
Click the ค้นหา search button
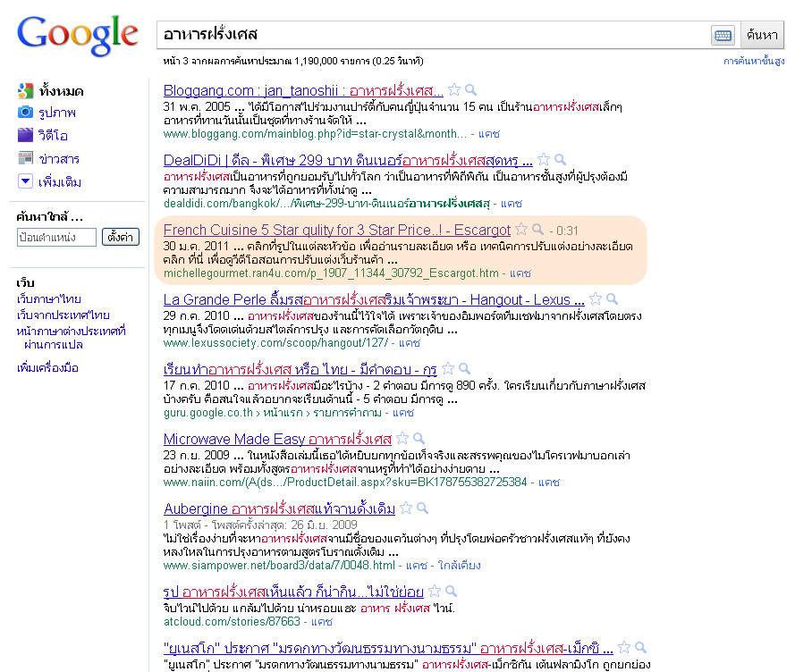click(x=762, y=35)
